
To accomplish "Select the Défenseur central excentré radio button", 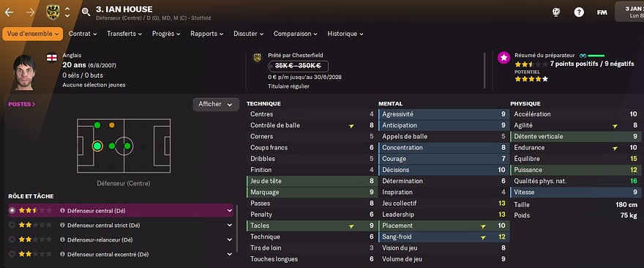I will coord(12,254).
